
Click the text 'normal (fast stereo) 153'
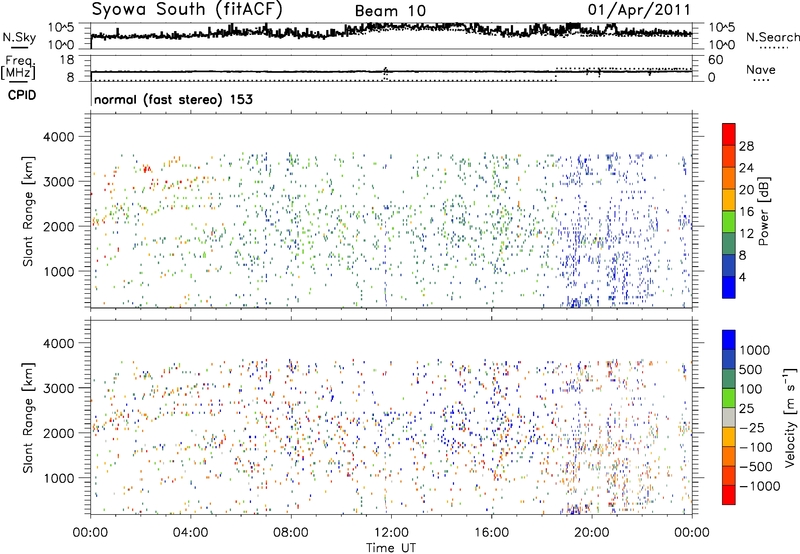[173, 99]
